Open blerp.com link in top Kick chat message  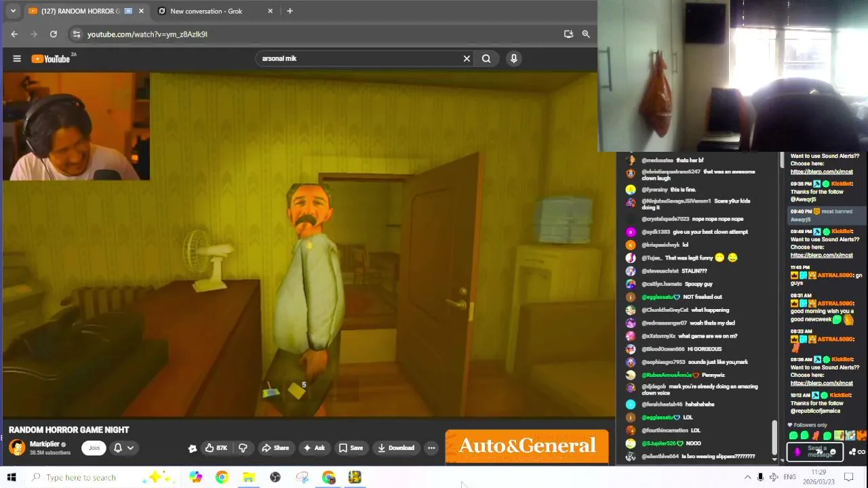[x=821, y=171]
